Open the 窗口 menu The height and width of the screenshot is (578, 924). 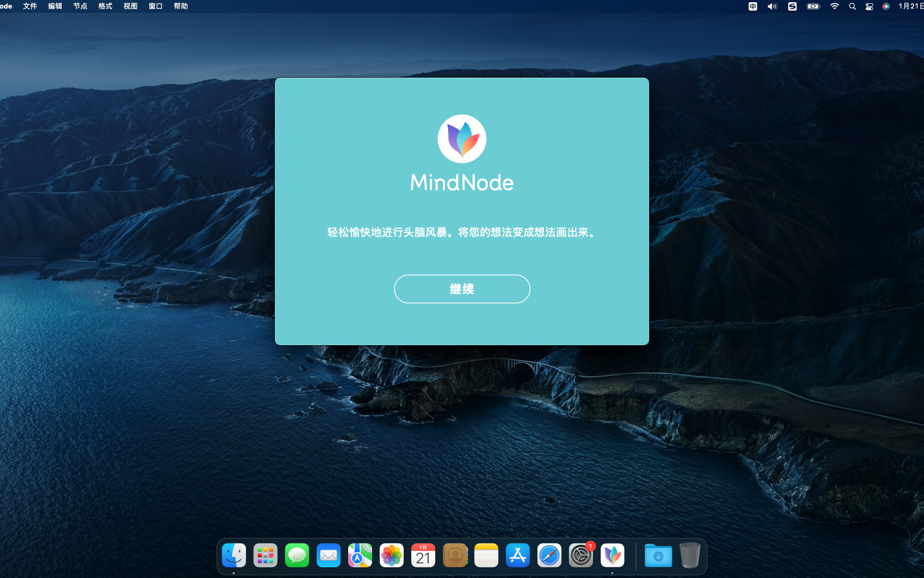point(156,6)
